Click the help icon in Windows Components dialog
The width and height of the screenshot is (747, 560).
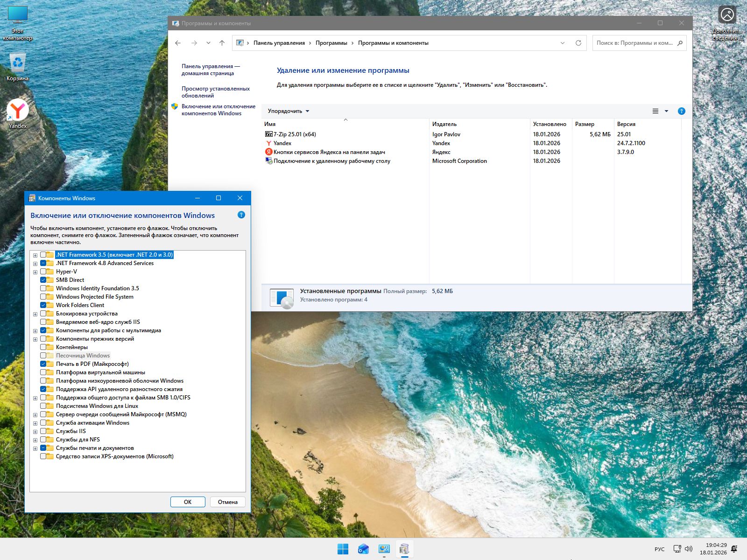click(x=241, y=215)
